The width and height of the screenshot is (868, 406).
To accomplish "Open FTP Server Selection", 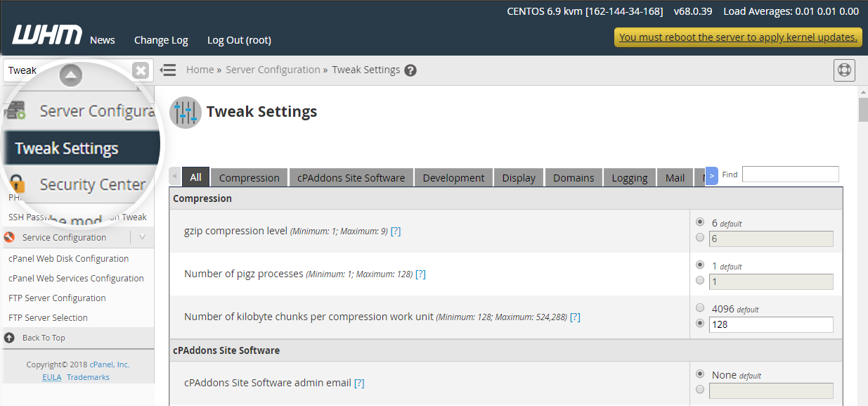I will click(48, 317).
